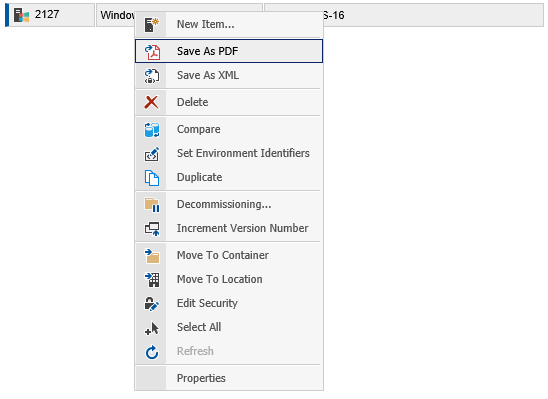The image size is (548, 399).
Task: Click the Refresh circular arrow icon
Action: [x=152, y=352]
